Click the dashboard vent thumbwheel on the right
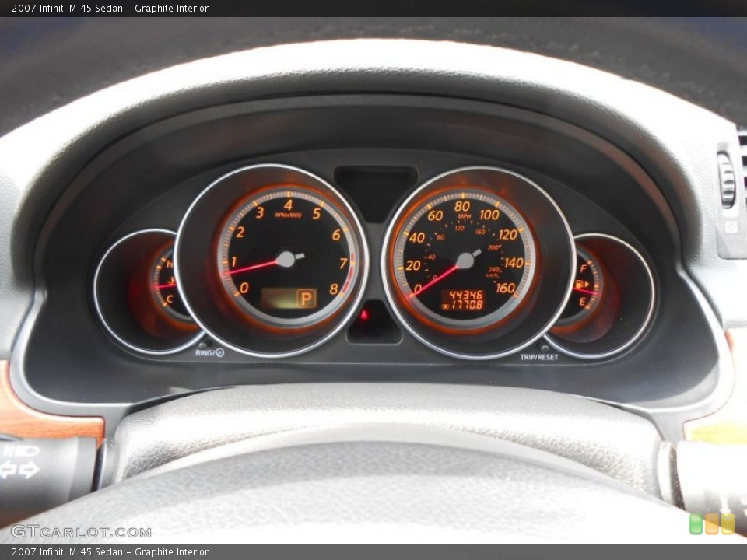The height and width of the screenshot is (560, 747). click(x=726, y=180)
